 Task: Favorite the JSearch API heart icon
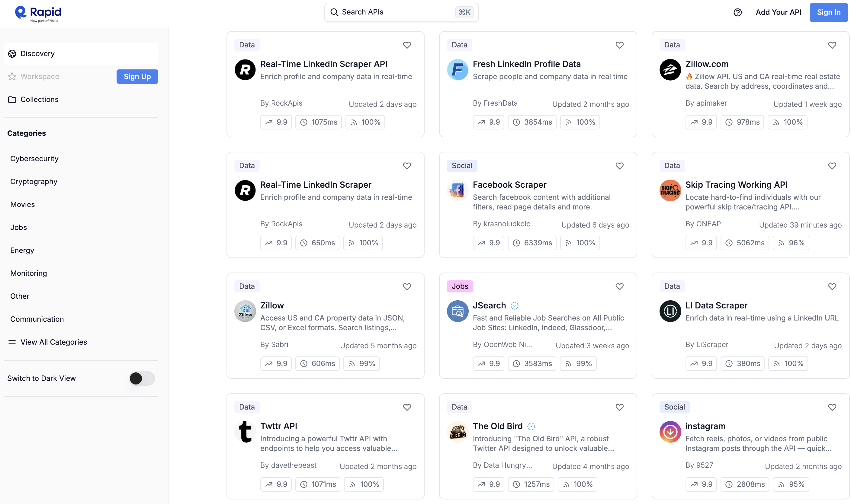tap(620, 286)
